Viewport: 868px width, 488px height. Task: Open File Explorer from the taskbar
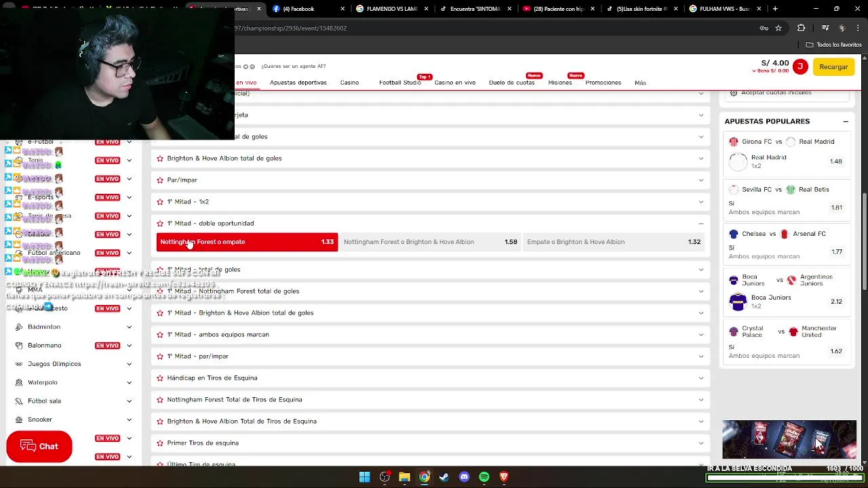pos(404,477)
